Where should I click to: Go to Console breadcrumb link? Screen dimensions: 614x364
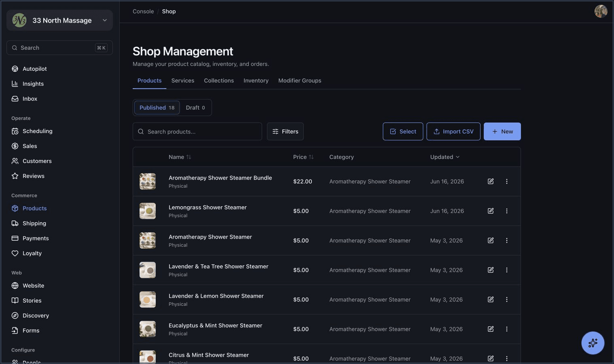coord(144,11)
